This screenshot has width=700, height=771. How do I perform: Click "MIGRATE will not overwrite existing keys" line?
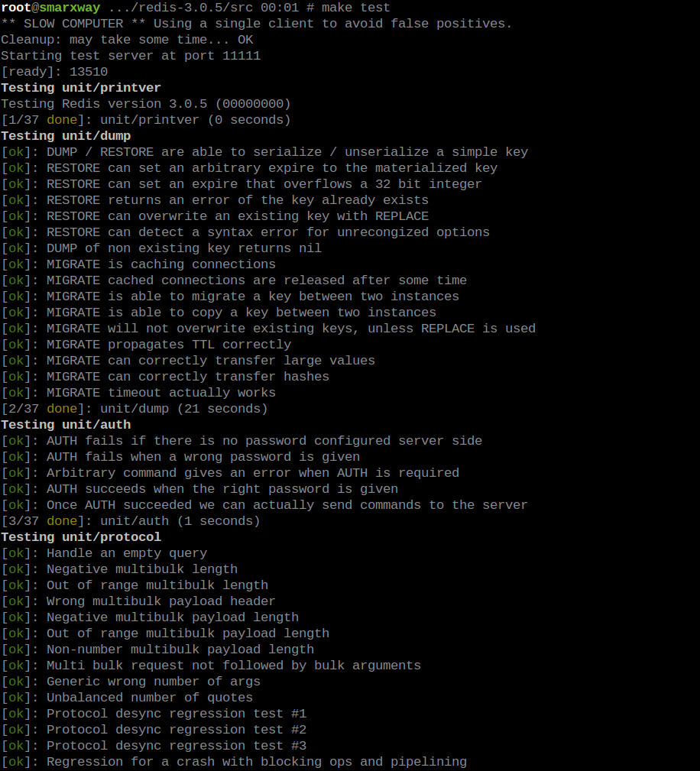268,329
